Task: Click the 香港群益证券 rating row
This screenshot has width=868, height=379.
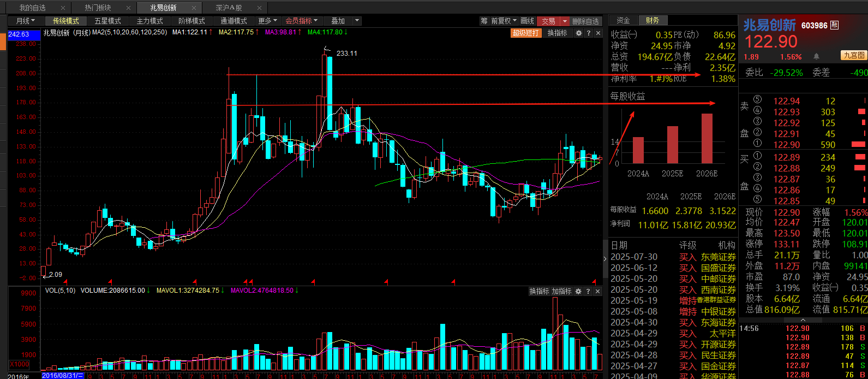Action: 673,300
